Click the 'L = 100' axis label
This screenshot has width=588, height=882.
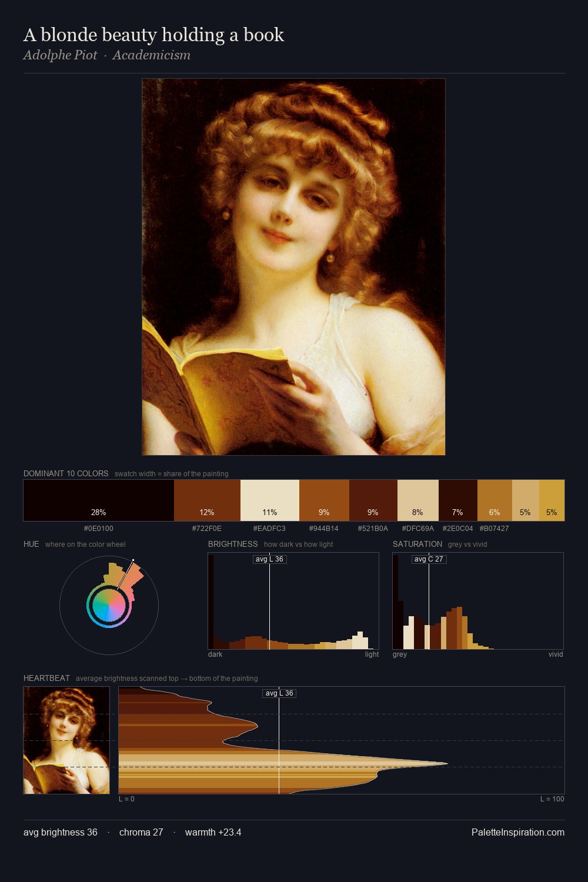(553, 799)
